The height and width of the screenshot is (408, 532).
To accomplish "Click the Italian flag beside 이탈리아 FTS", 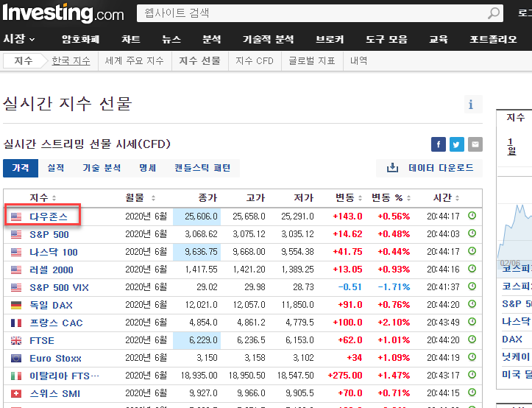I will tap(16, 376).
